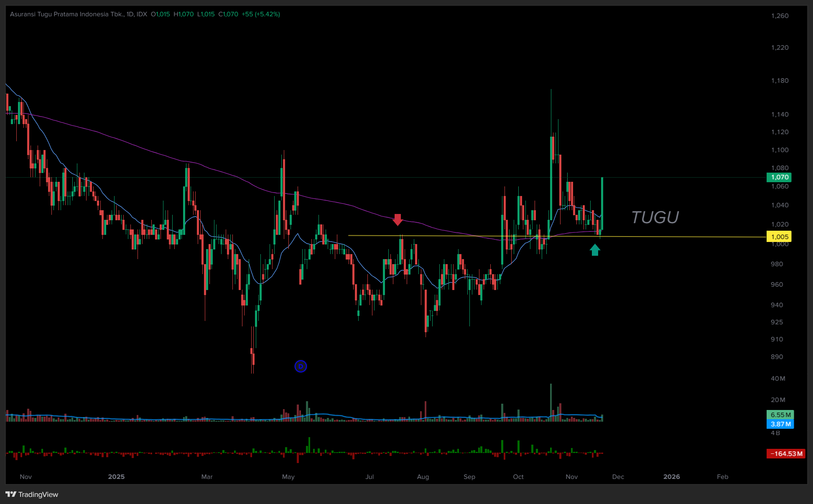The image size is (813, 504).
Task: Click the 2025 year label on time axis
Action: pyautogui.click(x=116, y=477)
